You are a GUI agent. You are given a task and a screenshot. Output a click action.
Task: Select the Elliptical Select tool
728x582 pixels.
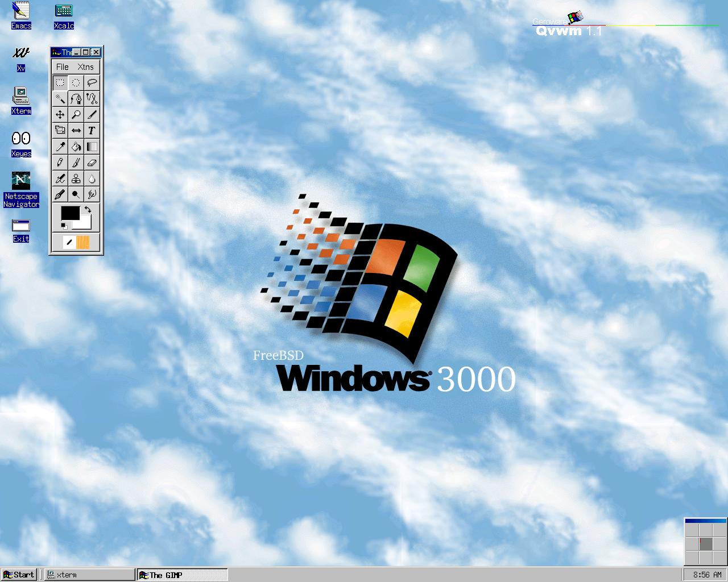[76, 82]
